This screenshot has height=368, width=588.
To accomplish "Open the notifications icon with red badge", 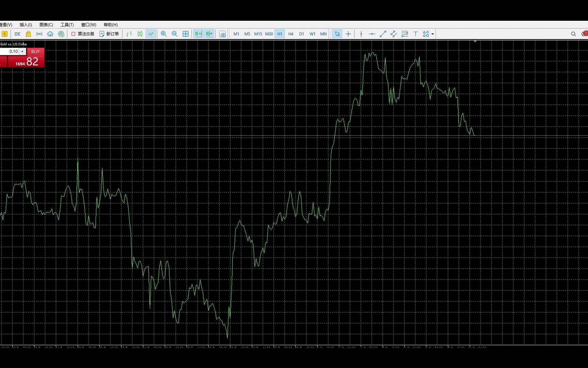I will [585, 34].
